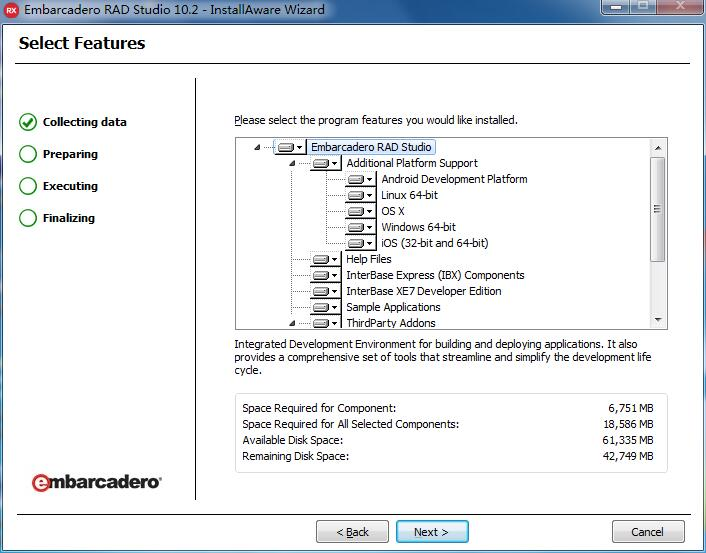Click the Preparing step label
This screenshot has width=706, height=553.
click(x=70, y=154)
